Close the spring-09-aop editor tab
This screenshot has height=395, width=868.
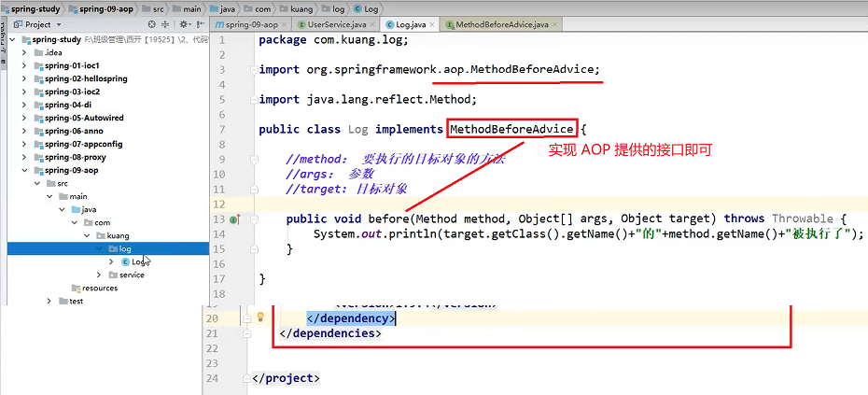284,25
